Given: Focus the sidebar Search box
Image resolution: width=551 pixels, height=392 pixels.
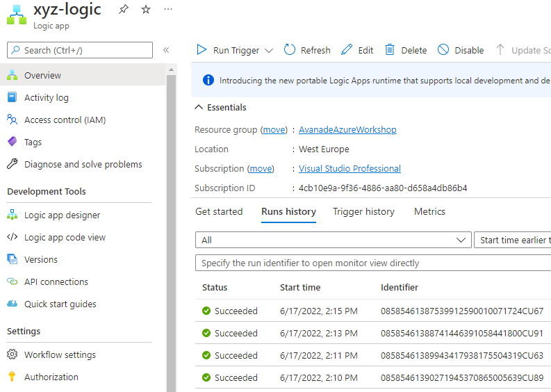Looking at the screenshot, I should tap(80, 50).
